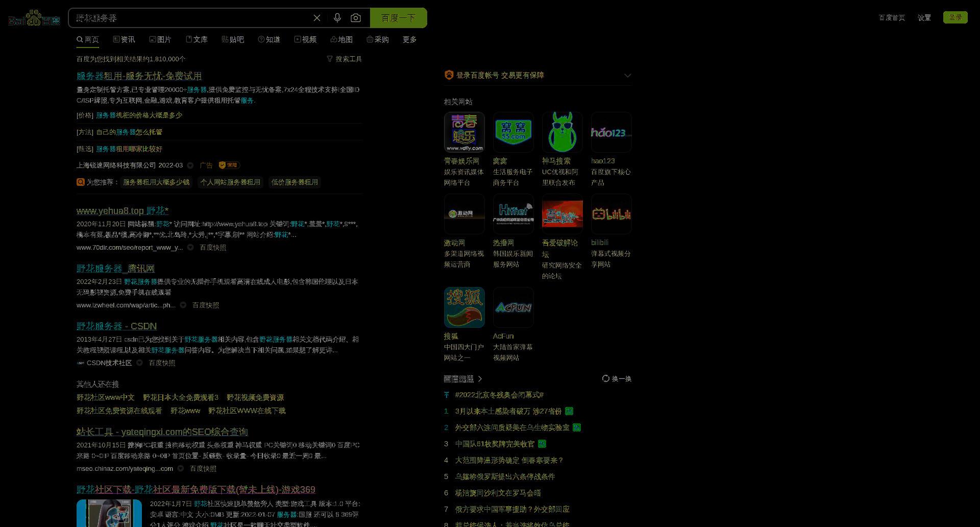Expand 登录百度帐号 panel chevron
Viewport: 980px width, 527px height.
tap(628, 75)
